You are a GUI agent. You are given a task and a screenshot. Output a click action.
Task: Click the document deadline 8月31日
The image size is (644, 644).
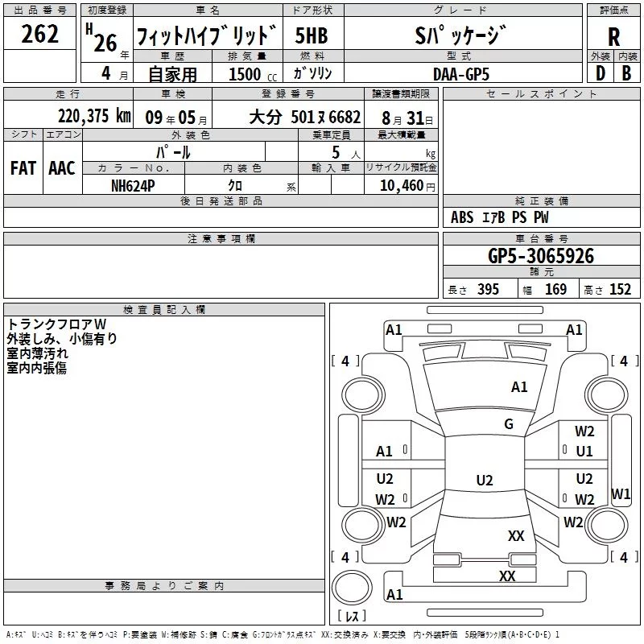click(x=407, y=118)
